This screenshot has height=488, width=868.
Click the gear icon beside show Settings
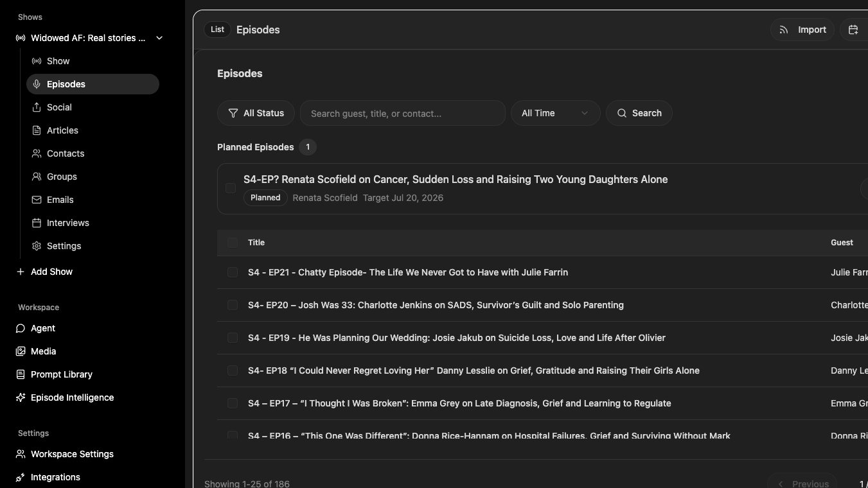coord(37,246)
